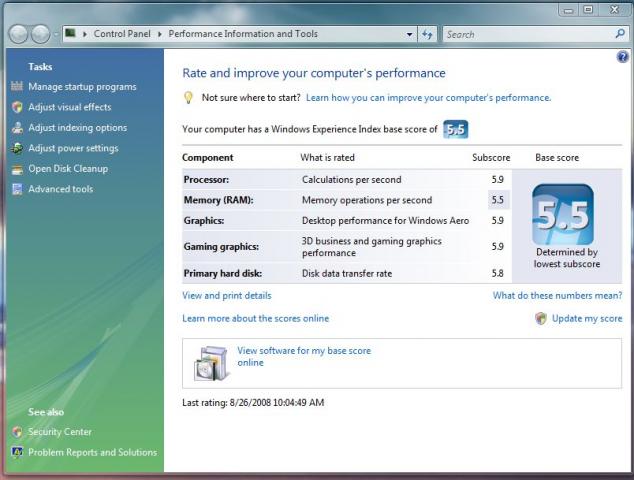Screen dimensions: 634x480
Task: Click View software for my base score online
Action: [304, 356]
